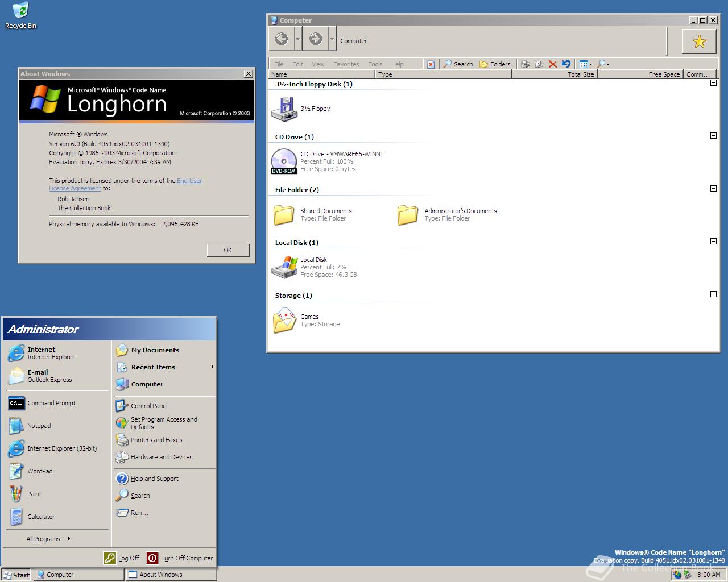The height and width of the screenshot is (582, 728).
Task: Open Computer from Start menu
Action: pyautogui.click(x=165, y=384)
